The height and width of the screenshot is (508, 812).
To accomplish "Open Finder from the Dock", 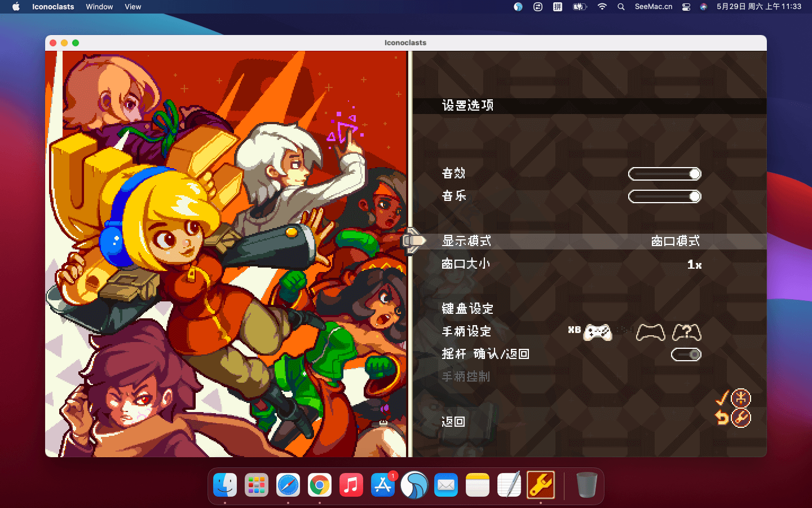I will click(225, 485).
